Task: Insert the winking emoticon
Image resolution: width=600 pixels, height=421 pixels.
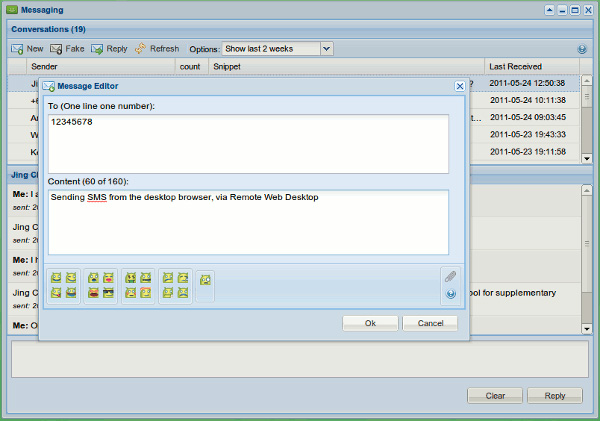Action: 71,277
